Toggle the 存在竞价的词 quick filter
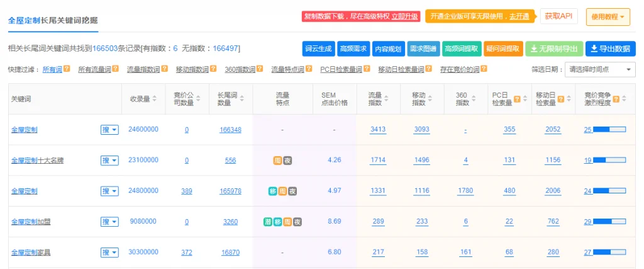 coord(459,69)
